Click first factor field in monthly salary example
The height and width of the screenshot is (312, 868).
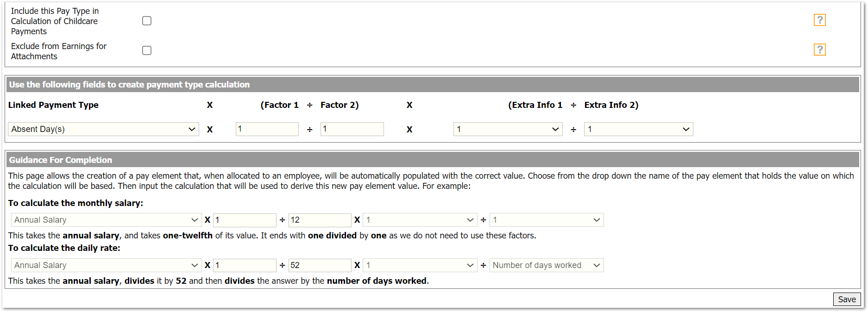(x=245, y=220)
